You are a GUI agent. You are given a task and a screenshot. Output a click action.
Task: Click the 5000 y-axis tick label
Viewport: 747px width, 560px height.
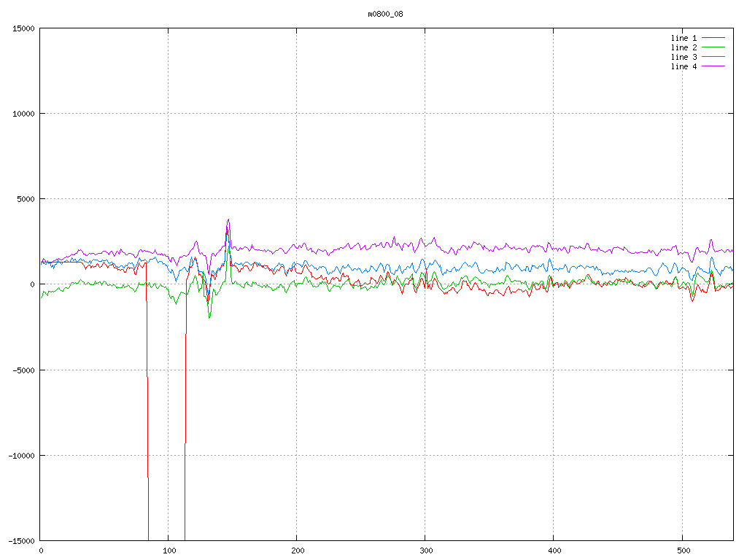[26, 199]
